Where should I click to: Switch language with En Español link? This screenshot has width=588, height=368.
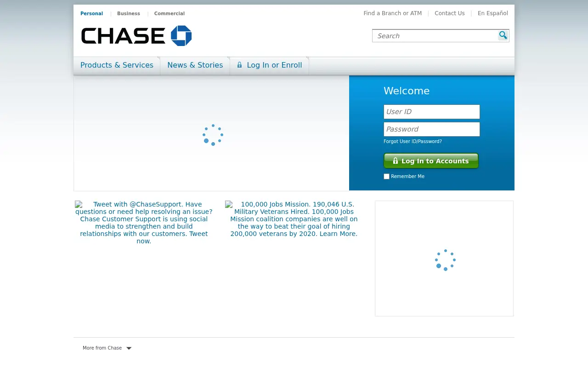[493, 13]
